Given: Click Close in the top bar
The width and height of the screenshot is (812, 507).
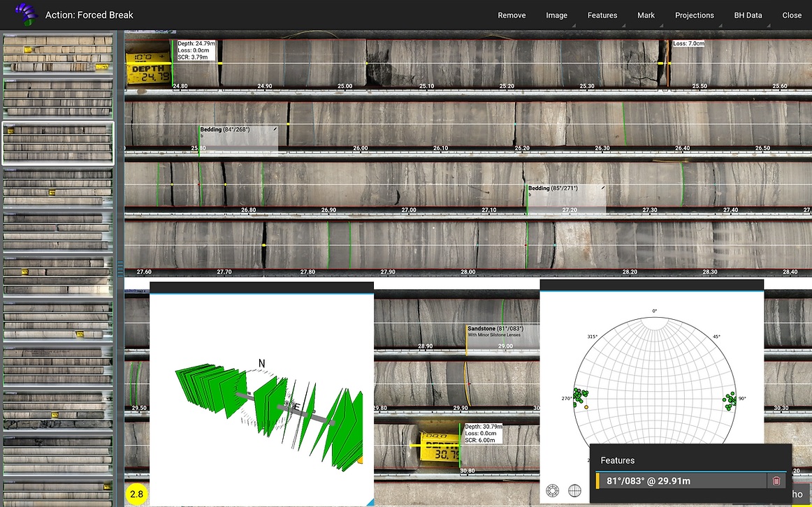Looking at the screenshot, I should 792,15.
